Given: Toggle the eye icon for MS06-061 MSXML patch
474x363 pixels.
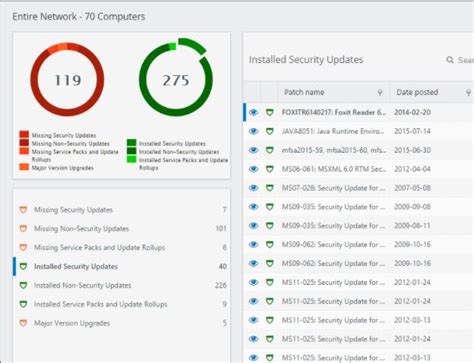Looking at the screenshot, I should 254,169.
